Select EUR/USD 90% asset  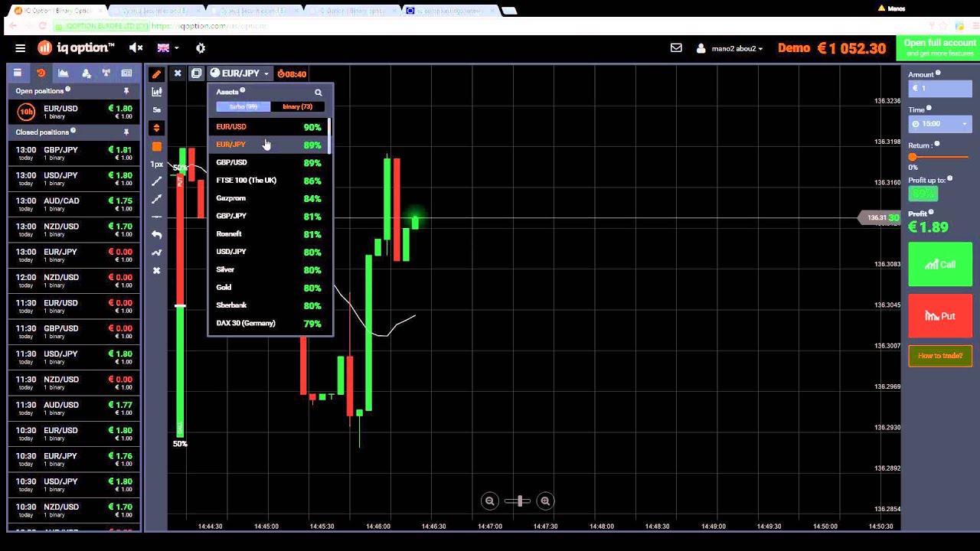coord(269,127)
